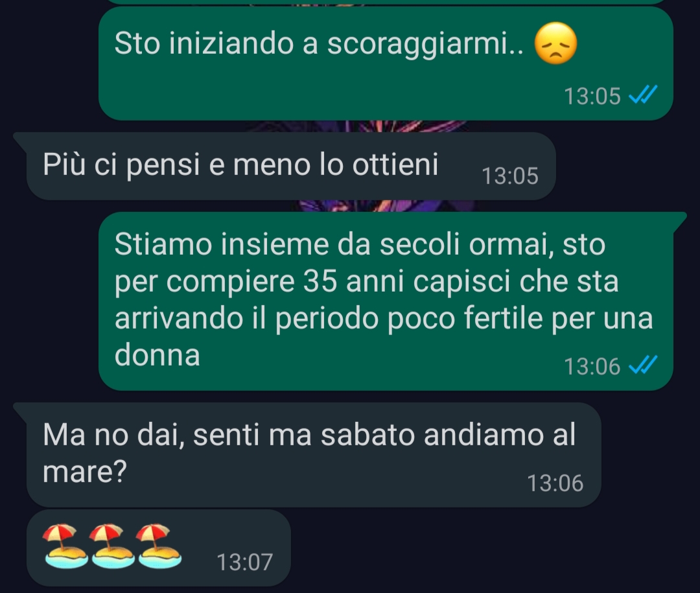
Task: Tap the 13:06 timestamp on sent message
Action: pyautogui.click(x=592, y=366)
